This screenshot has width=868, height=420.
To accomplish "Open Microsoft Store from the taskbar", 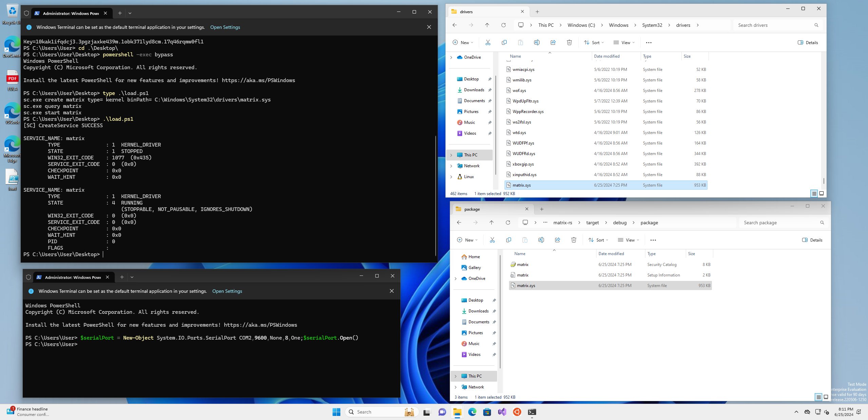I will [x=487, y=412].
